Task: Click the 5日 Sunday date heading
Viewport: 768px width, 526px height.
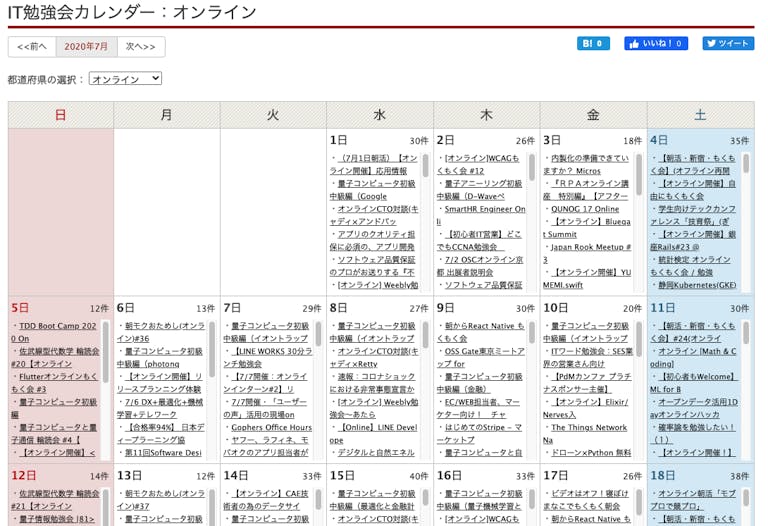Action: pyautogui.click(x=20, y=308)
